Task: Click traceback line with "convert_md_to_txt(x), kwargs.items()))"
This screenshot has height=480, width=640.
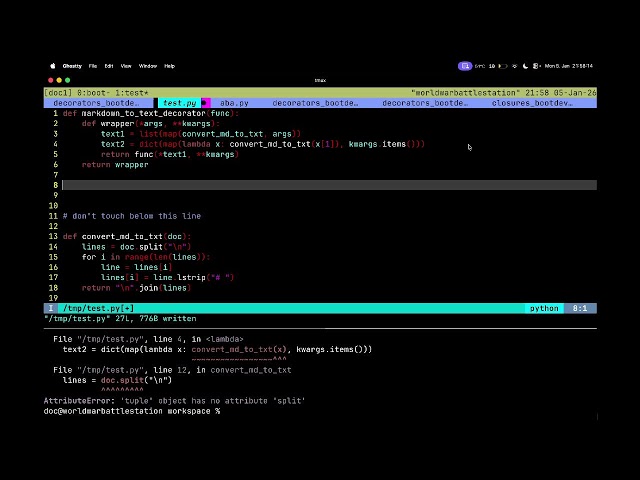Action: click(218, 349)
